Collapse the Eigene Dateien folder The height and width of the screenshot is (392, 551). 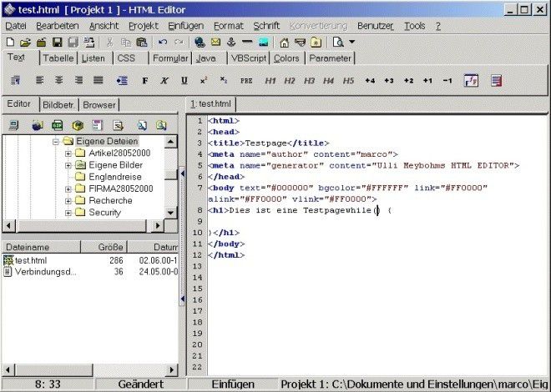point(56,142)
